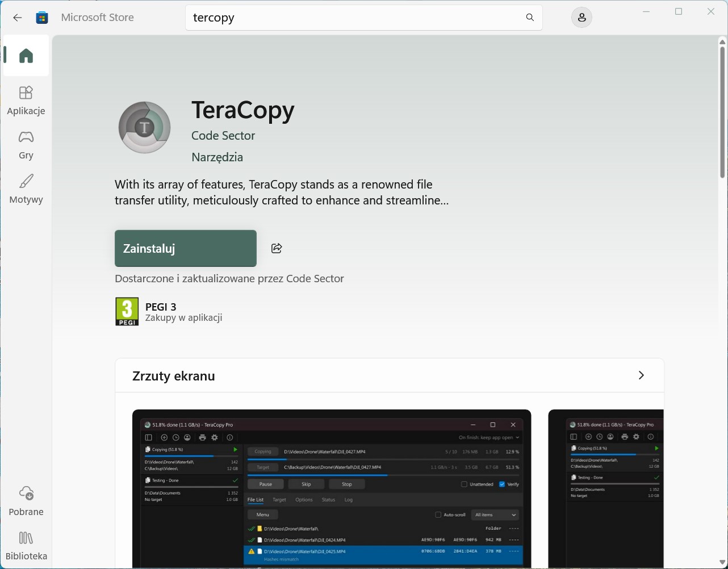Minimize the Microsoft Store window

646,11
